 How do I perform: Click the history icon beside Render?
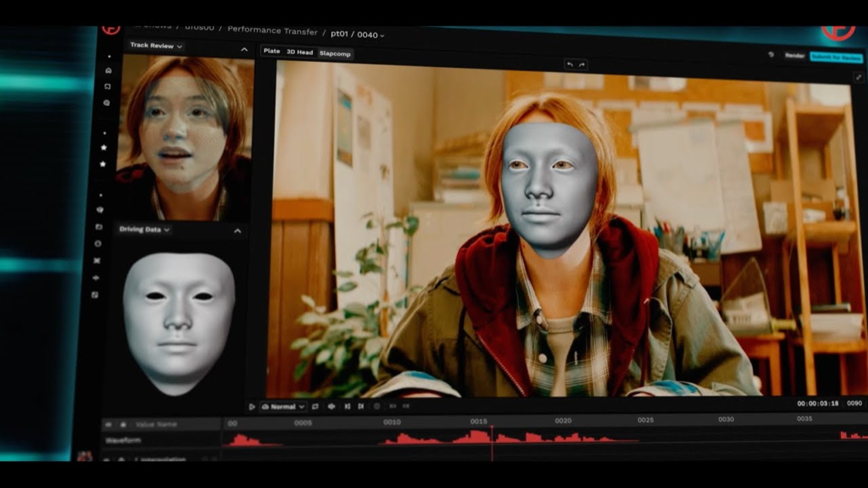click(771, 55)
